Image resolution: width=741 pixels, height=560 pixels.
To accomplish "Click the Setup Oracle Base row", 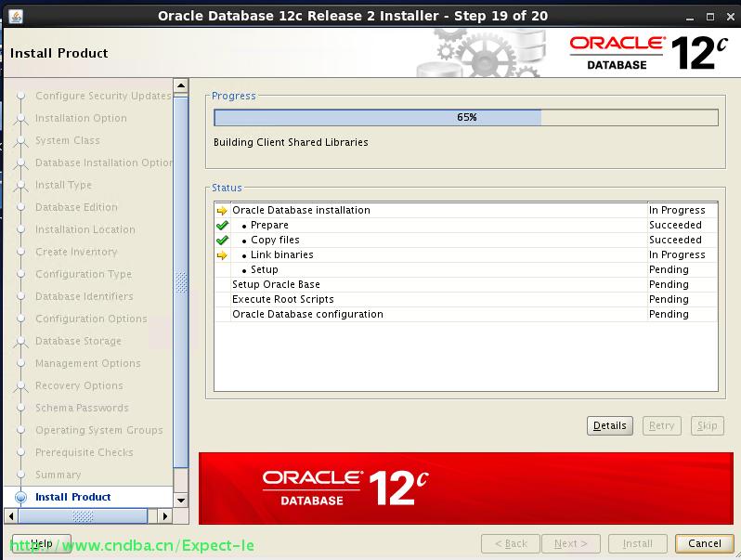I will coord(466,284).
